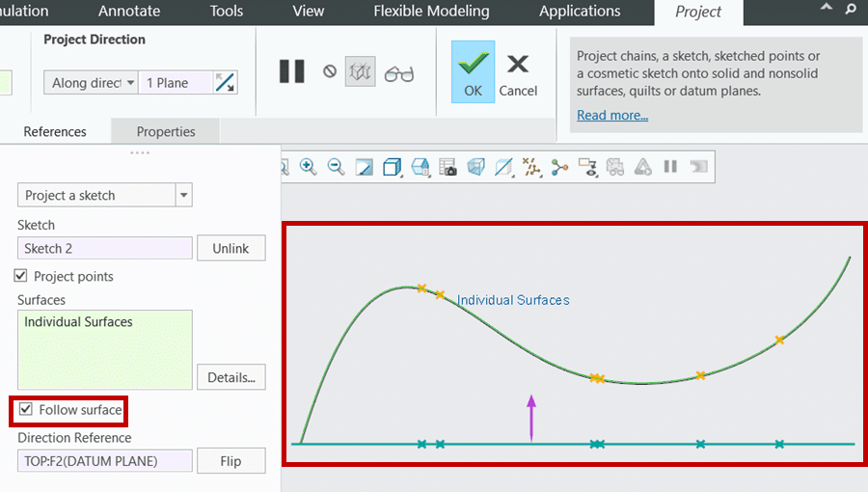This screenshot has width=868, height=492.
Task: Click the TOP:F2 Direction Reference field
Action: [x=104, y=460]
